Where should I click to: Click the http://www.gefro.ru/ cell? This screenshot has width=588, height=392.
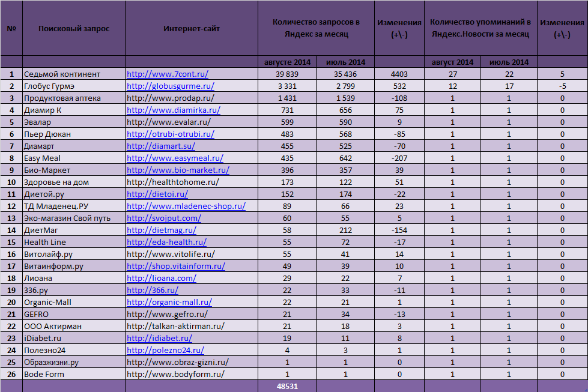[192, 314]
